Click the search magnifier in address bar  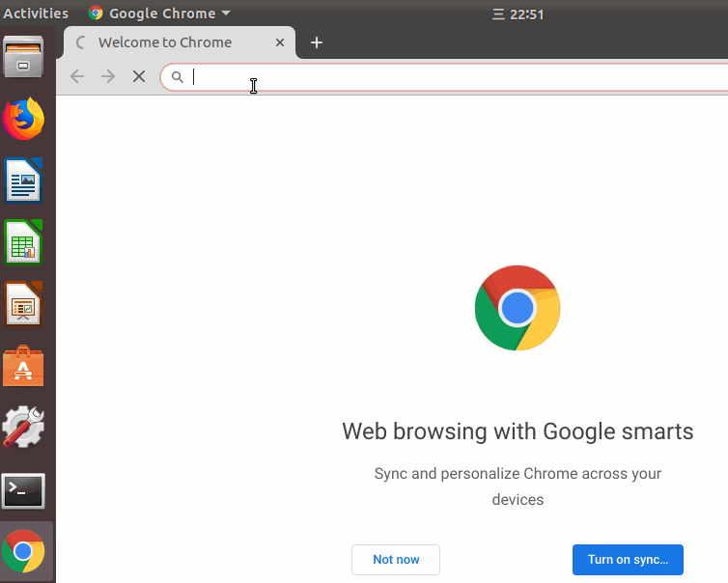point(178,76)
